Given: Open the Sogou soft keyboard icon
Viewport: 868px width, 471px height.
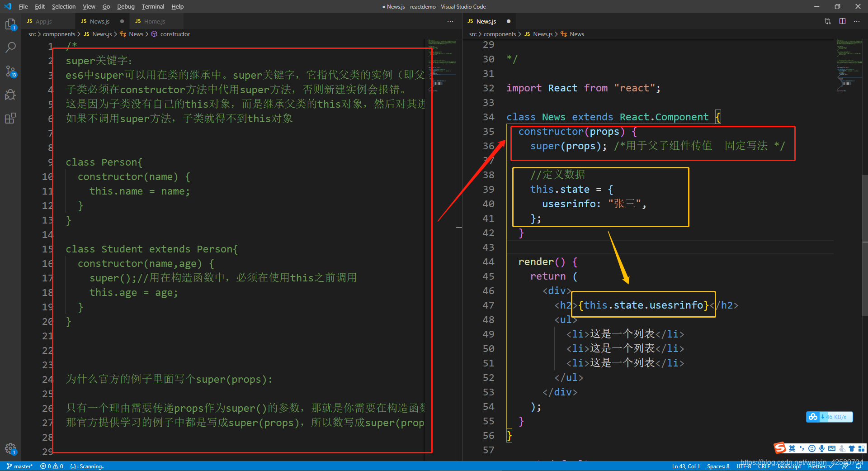Looking at the screenshot, I should (832, 448).
